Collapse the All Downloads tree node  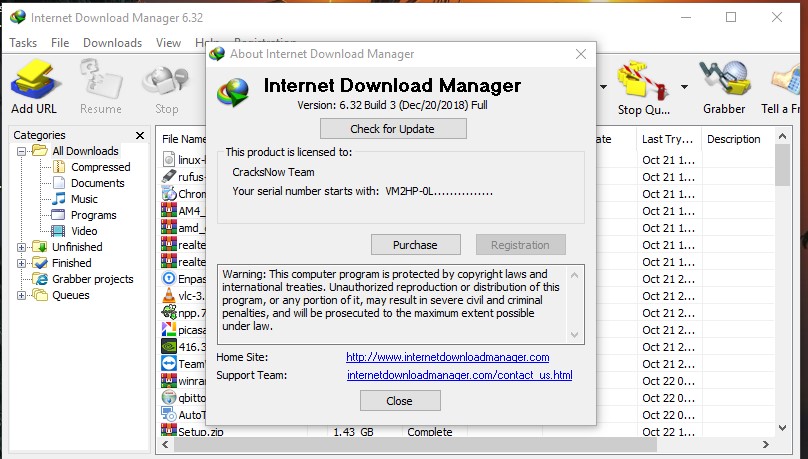click(21, 151)
